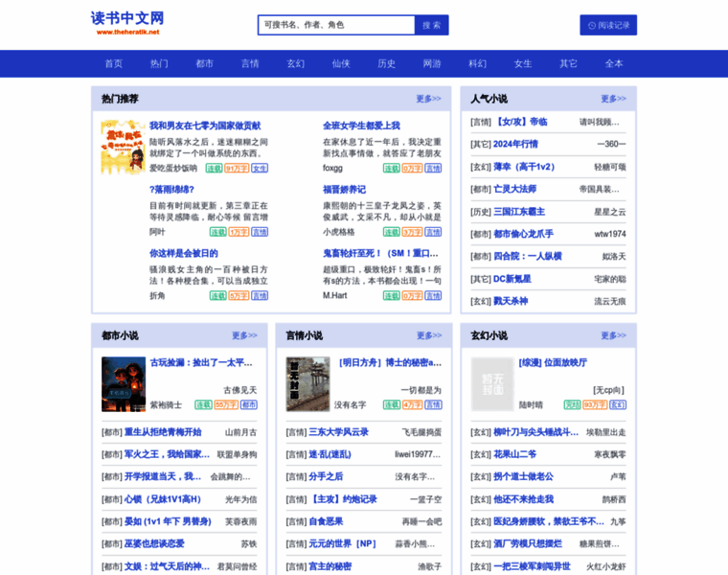Click the 言情小说 featured book cover
The height and width of the screenshot is (575, 728).
pos(307,383)
